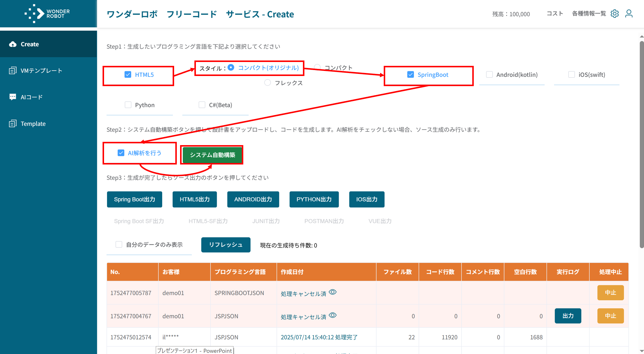This screenshot has width=644, height=354.
Task: Click 出力 log button for row 1752477004767
Action: click(568, 316)
